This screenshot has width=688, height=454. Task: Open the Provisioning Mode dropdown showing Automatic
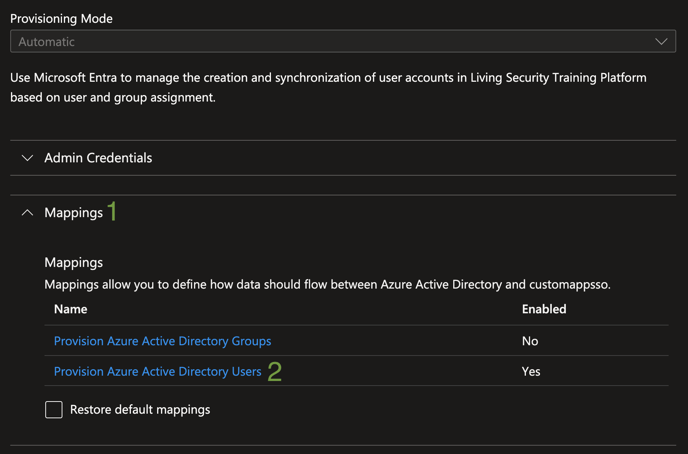[x=343, y=41]
